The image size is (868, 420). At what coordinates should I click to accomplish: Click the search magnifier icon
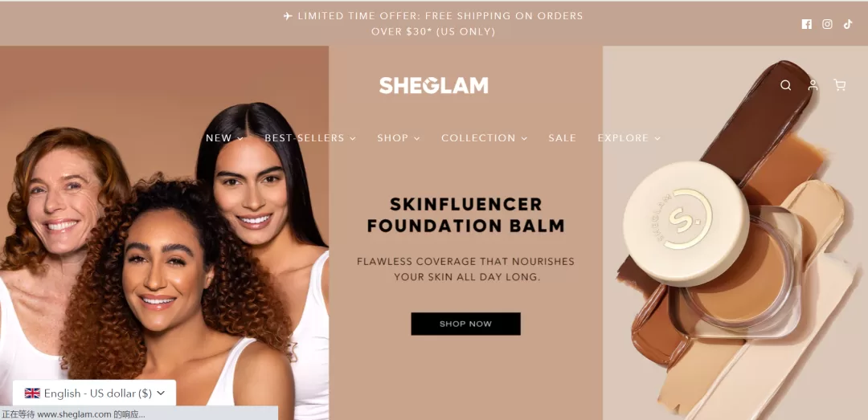[x=785, y=85]
